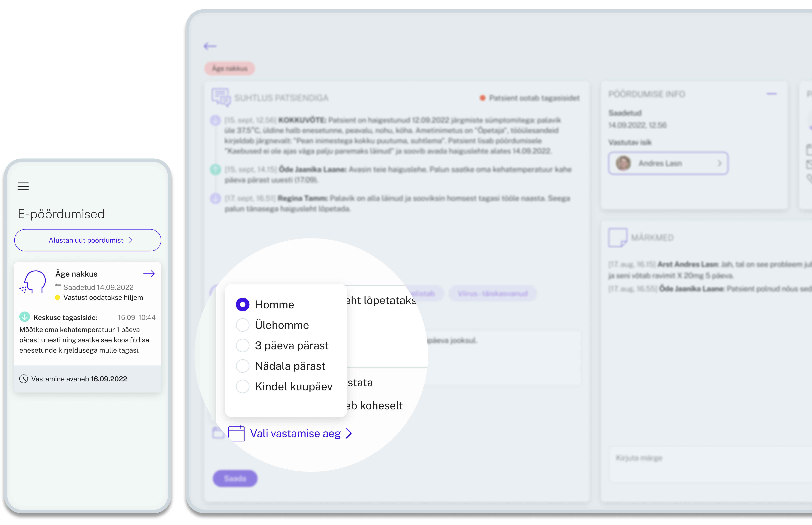
Task: Click the calendar icon beside Vali vastamise aeg
Action: click(x=236, y=433)
